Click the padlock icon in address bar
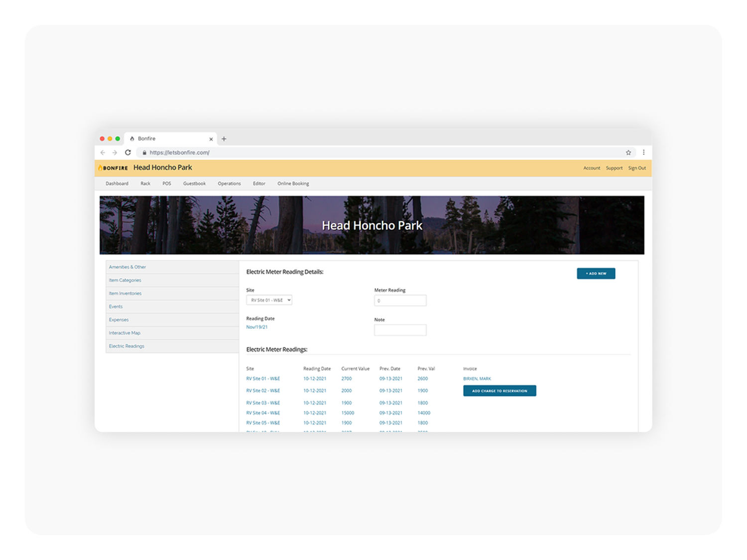This screenshot has width=747, height=560. tap(144, 152)
